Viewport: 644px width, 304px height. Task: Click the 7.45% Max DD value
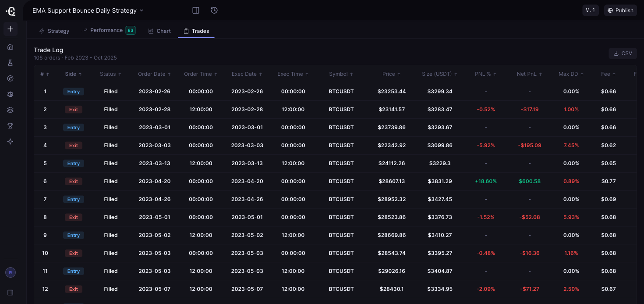coord(571,145)
